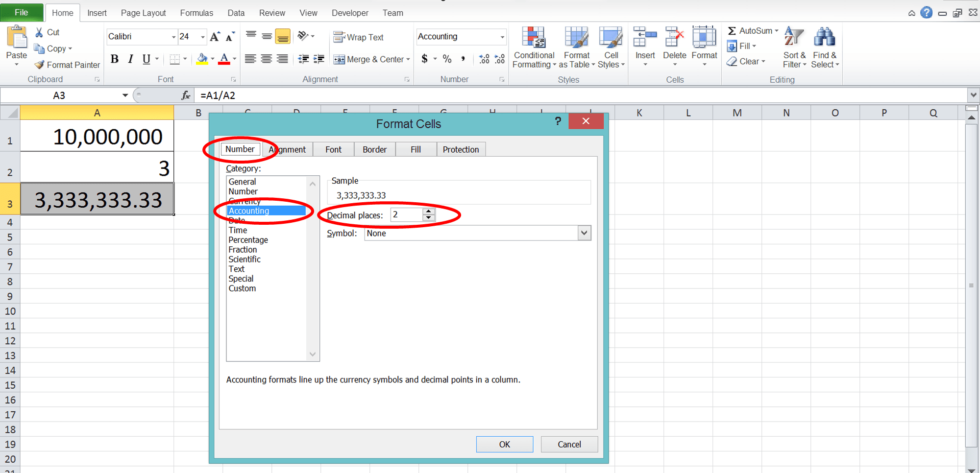
Task: Apply the Percent Style format
Action: pos(446,59)
